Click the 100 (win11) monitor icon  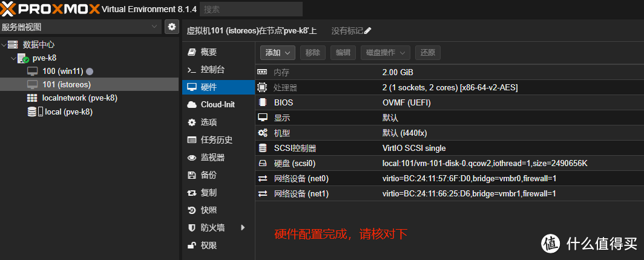coord(33,72)
